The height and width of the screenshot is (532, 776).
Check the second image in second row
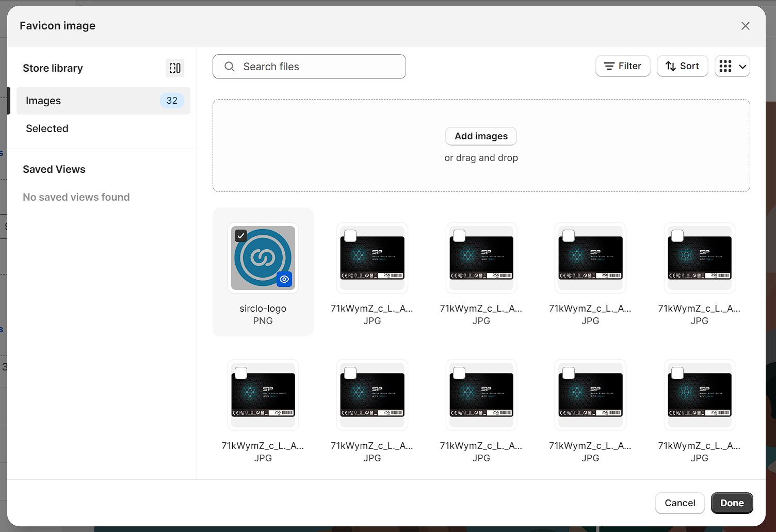[350, 373]
